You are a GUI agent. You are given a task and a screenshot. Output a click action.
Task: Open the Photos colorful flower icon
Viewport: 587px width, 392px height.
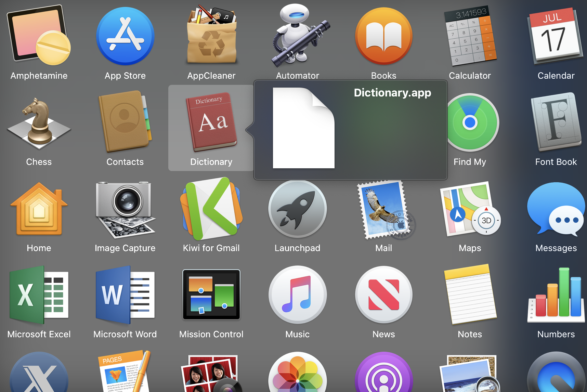[298, 372]
